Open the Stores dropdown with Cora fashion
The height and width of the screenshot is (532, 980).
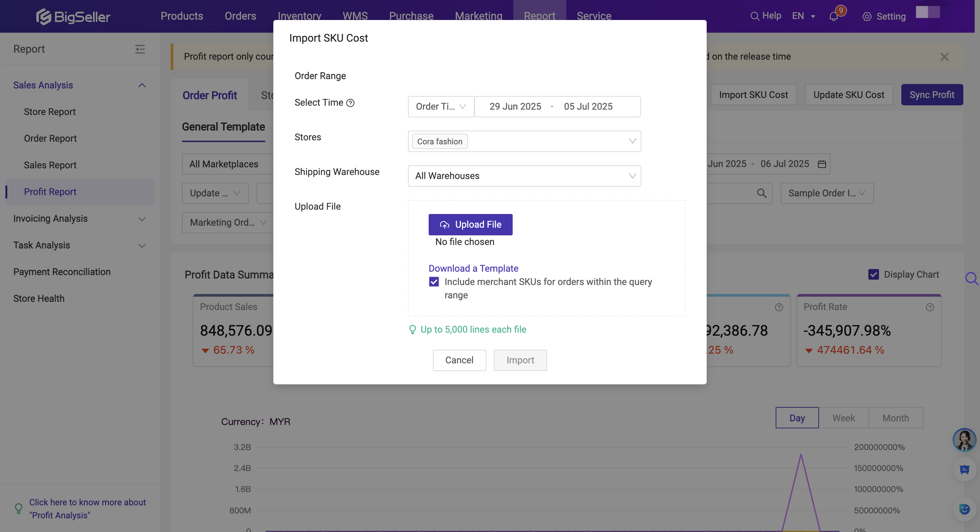[524, 141]
